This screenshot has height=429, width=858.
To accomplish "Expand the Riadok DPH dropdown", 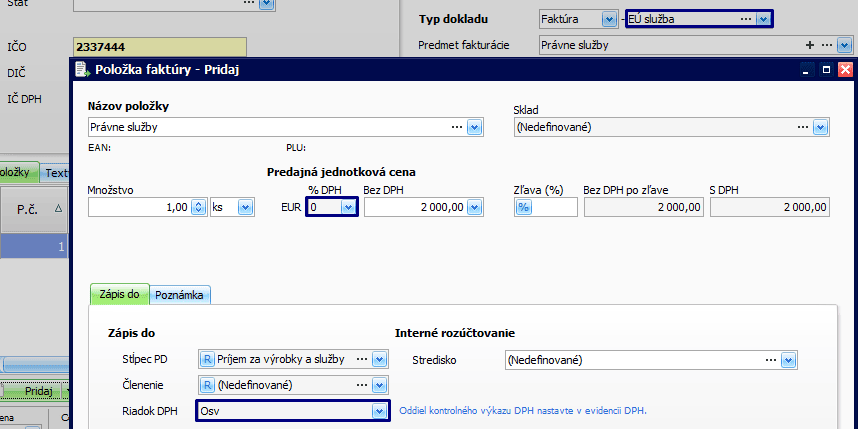I will click(x=378, y=411).
